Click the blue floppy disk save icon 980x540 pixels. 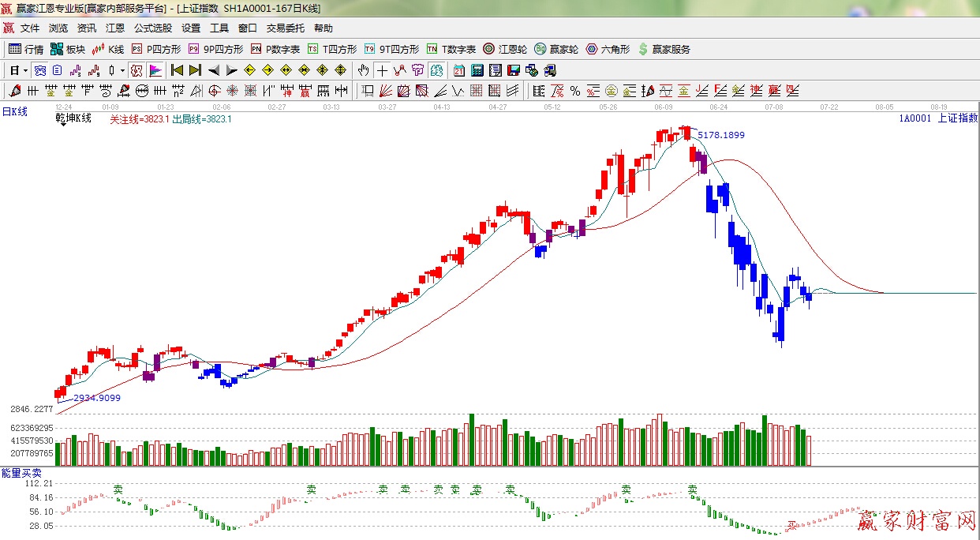[x=513, y=70]
